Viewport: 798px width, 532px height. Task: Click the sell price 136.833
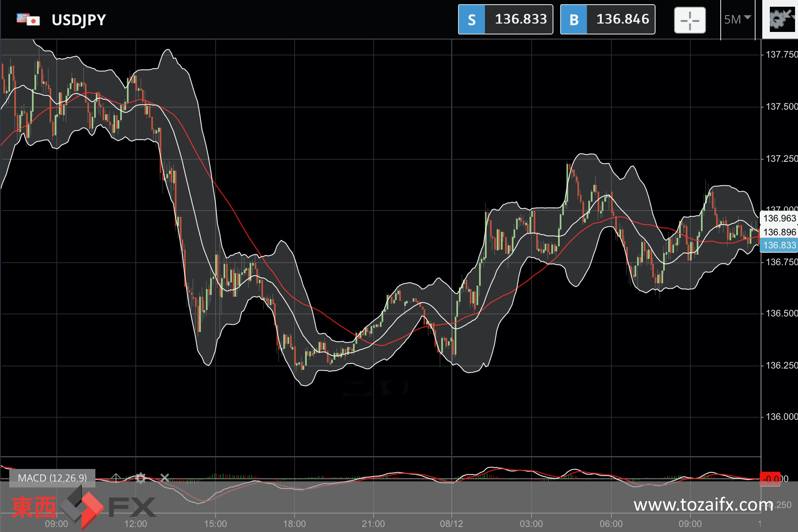[520, 19]
